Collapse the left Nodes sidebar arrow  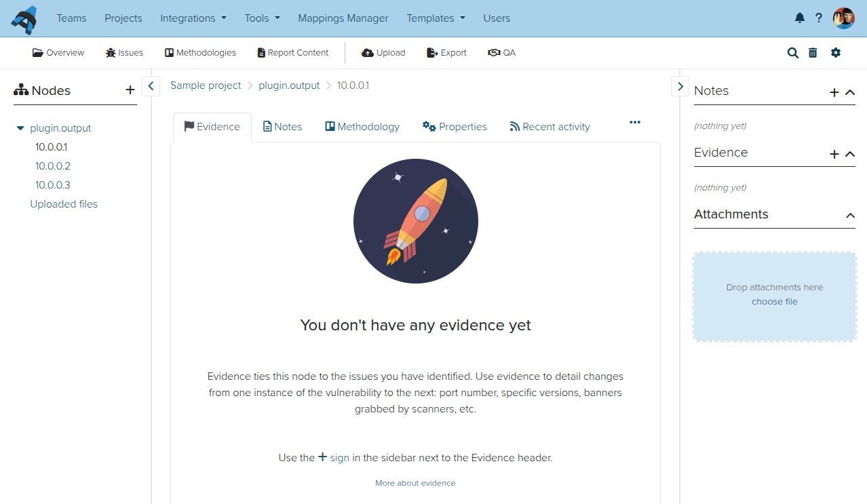151,86
